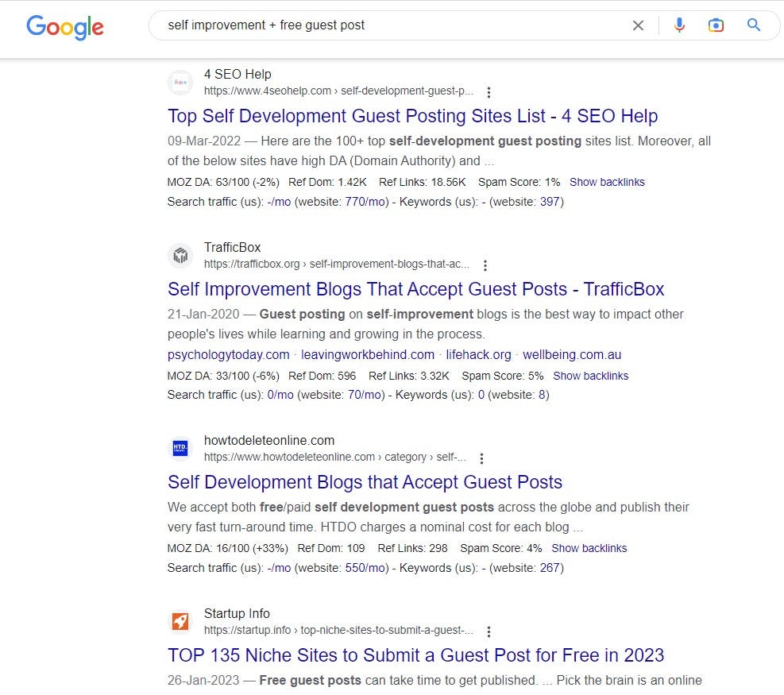The image size is (784, 695).
Task: Click the 'Startup Info' site name
Action: [237, 613]
